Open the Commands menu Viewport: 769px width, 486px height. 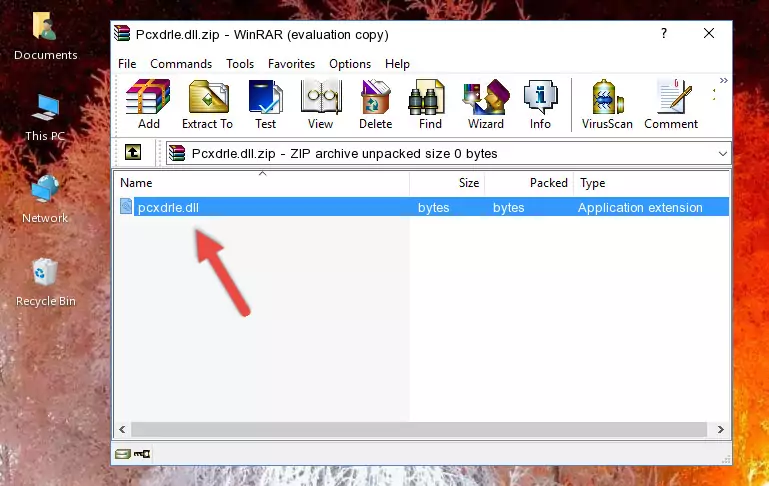click(181, 64)
